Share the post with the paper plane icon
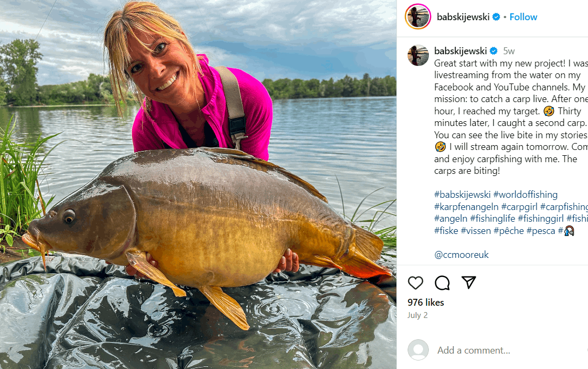The image size is (588, 369). pyautogui.click(x=469, y=282)
